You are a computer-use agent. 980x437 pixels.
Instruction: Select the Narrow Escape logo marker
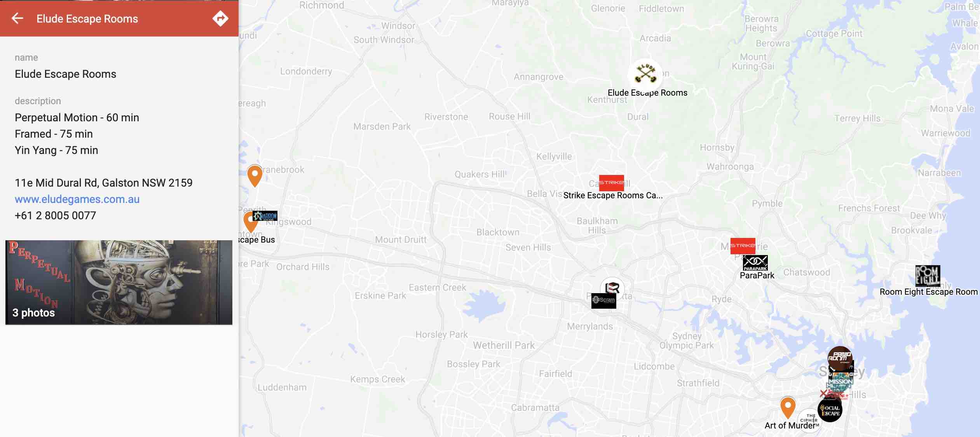coord(265,216)
